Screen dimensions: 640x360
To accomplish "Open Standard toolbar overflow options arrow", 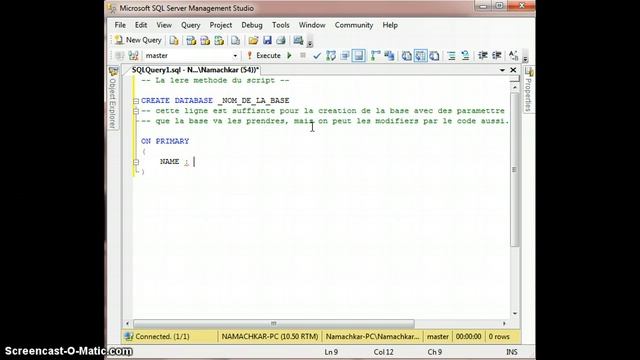I will (x=310, y=42).
